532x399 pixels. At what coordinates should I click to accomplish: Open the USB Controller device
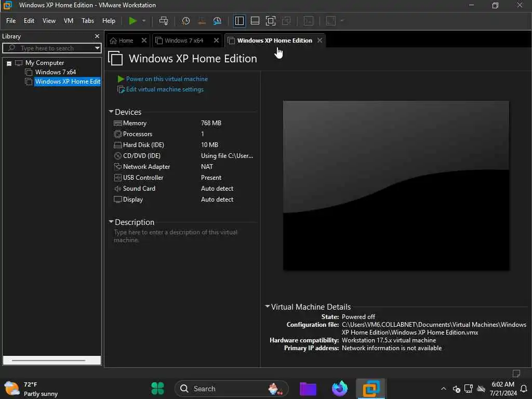pyautogui.click(x=143, y=178)
